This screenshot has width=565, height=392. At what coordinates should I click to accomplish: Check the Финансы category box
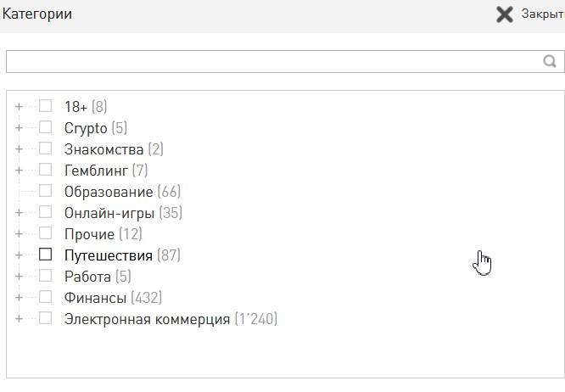(46, 297)
